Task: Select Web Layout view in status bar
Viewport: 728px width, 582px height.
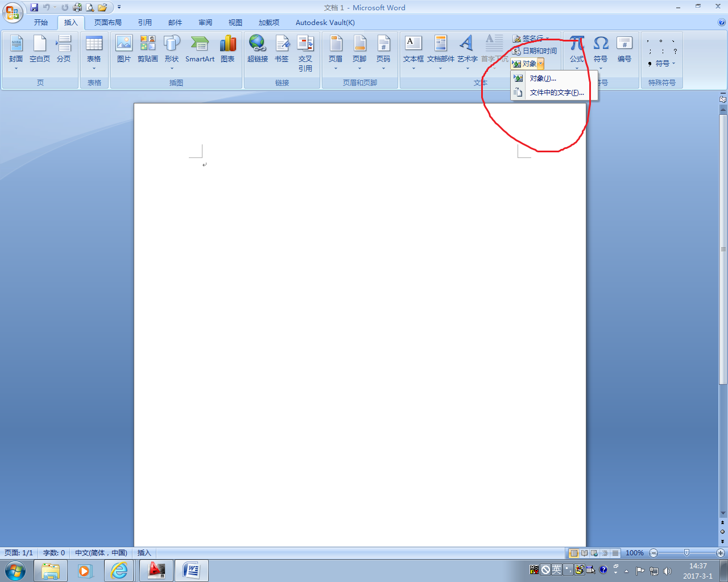Action: coord(594,553)
